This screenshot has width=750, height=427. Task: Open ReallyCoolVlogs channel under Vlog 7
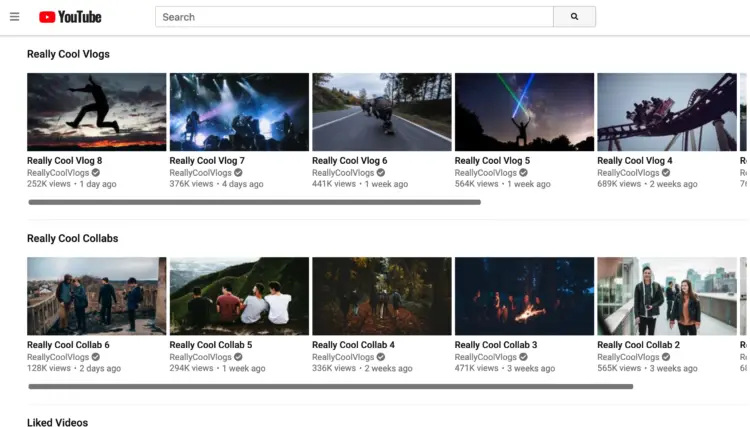[x=203, y=173]
